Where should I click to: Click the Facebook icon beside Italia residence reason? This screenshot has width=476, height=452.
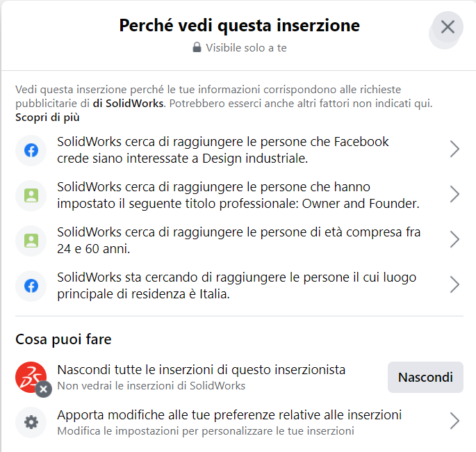[31, 286]
